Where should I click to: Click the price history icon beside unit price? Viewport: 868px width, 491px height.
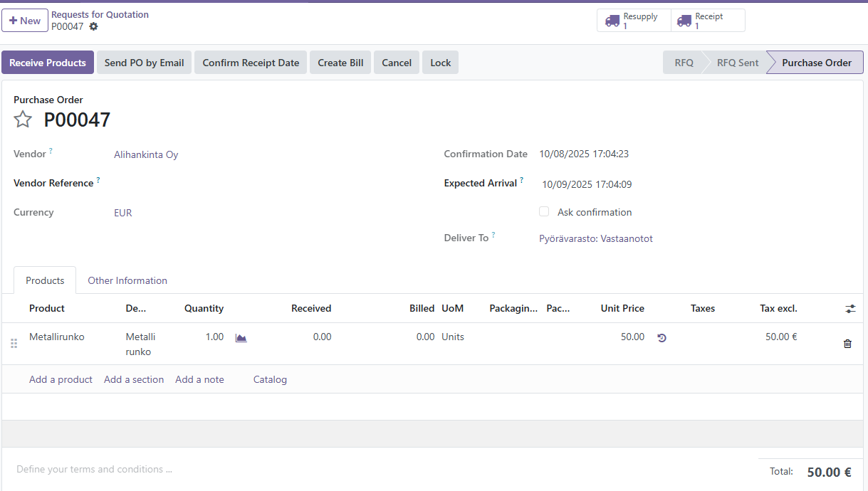[662, 338]
